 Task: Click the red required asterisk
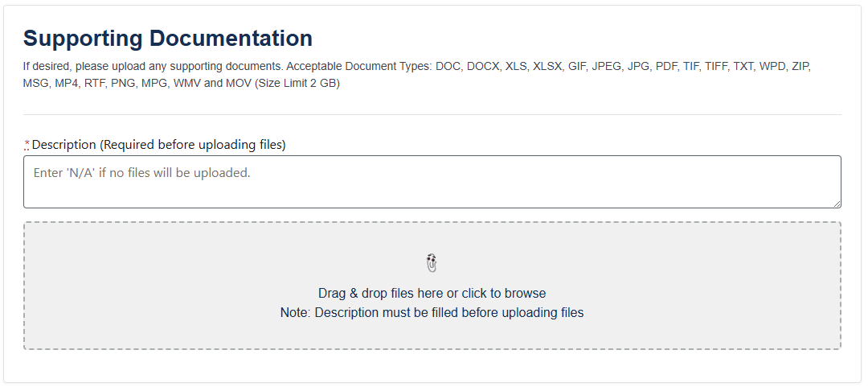pyautogui.click(x=27, y=145)
